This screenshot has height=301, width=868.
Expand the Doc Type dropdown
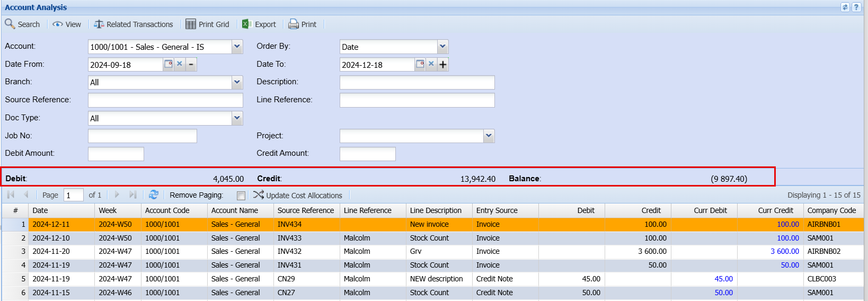(237, 118)
